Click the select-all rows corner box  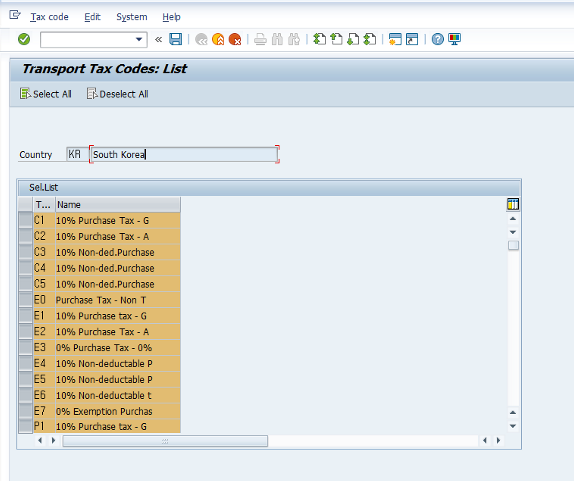tap(26, 205)
